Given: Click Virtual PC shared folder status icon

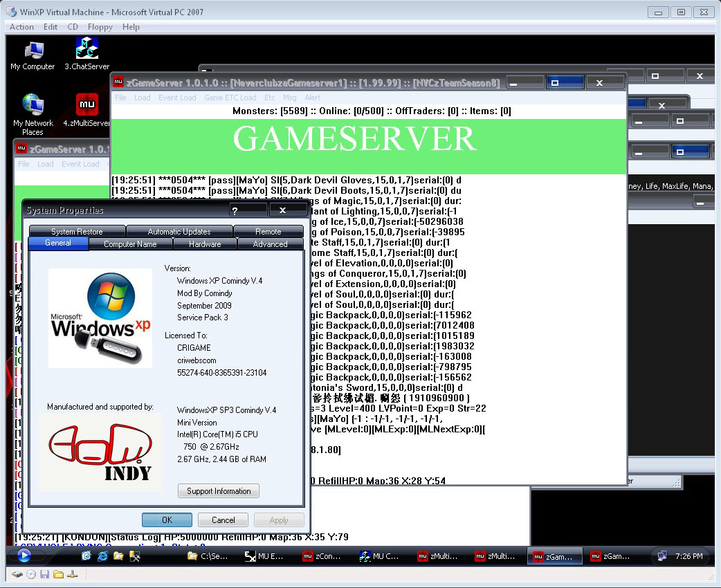Looking at the screenshot, I should pos(58,574).
